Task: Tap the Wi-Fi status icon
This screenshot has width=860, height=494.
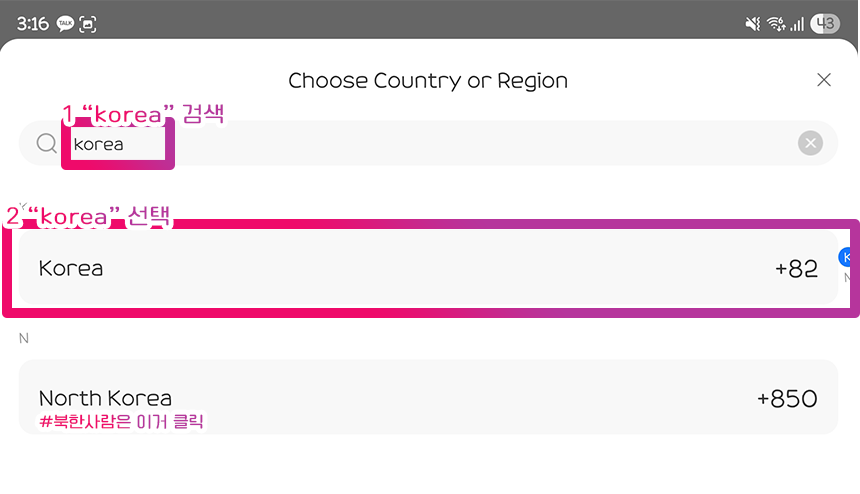Action: click(775, 23)
